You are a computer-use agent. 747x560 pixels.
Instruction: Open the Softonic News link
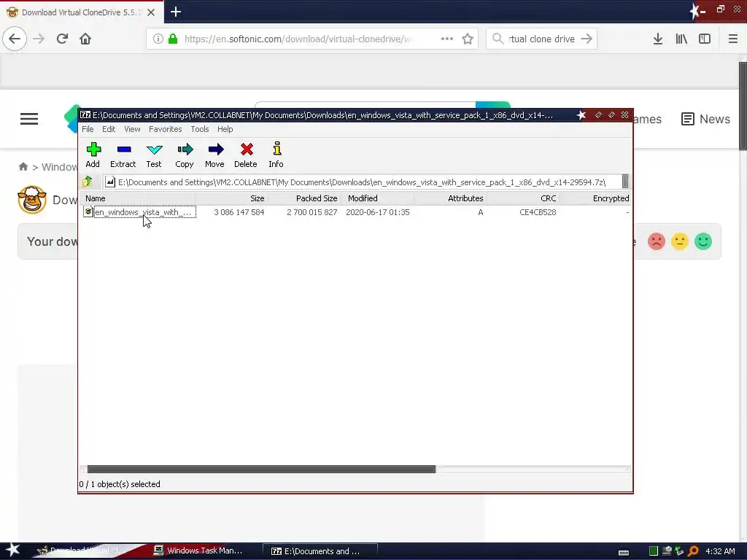(x=705, y=119)
